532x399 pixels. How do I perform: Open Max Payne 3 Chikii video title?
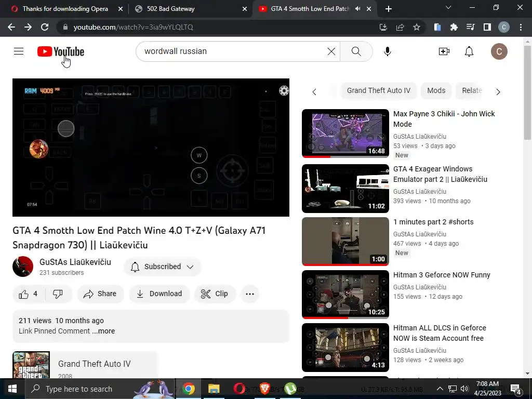[444, 119]
